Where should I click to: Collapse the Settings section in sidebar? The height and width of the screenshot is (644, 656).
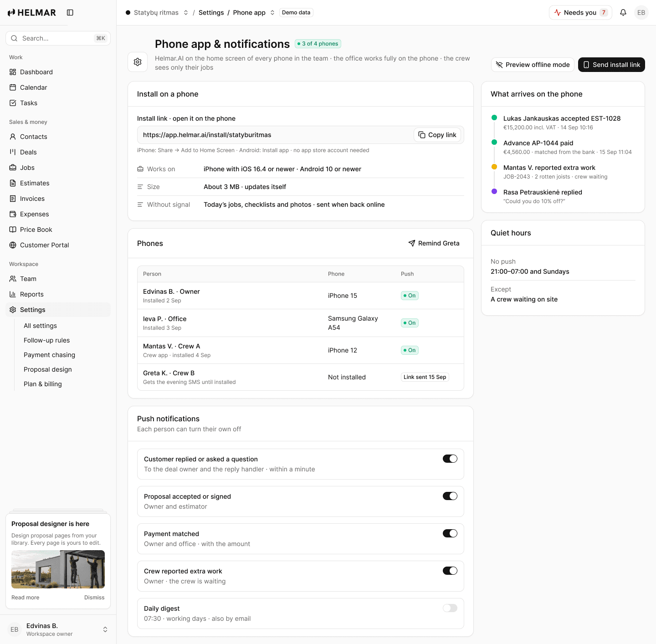pos(58,310)
